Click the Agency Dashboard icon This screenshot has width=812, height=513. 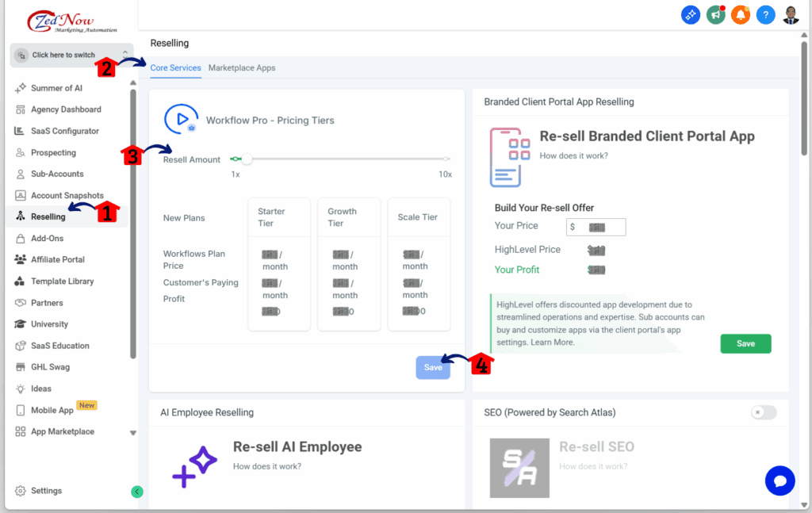pos(20,109)
